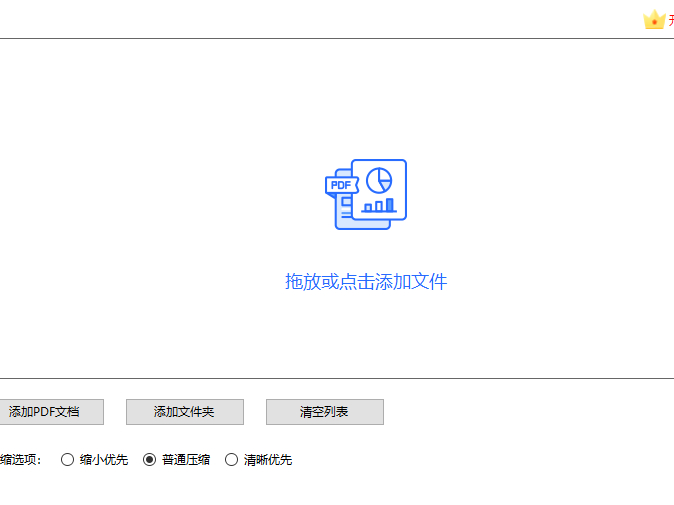Screen dimensions: 674x505
Task: Click the pie chart graphic
Action: click(x=379, y=180)
